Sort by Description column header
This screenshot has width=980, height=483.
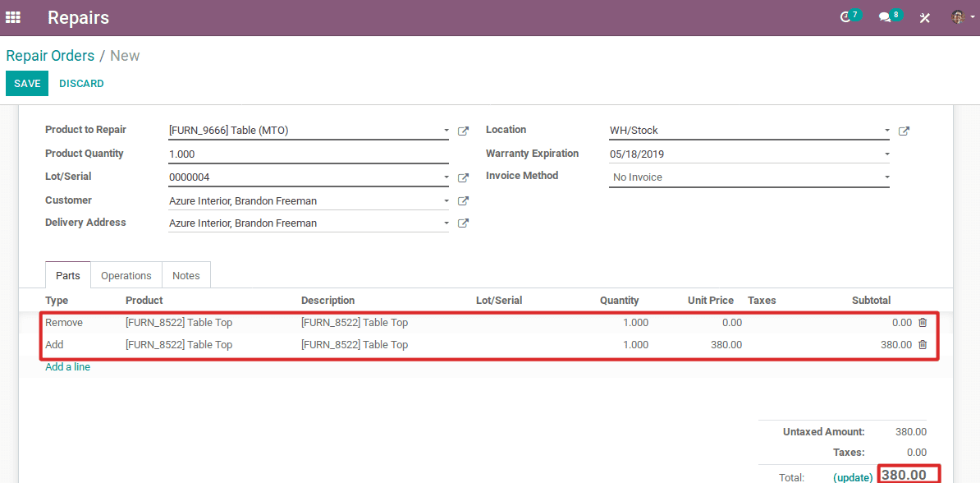pyautogui.click(x=327, y=301)
